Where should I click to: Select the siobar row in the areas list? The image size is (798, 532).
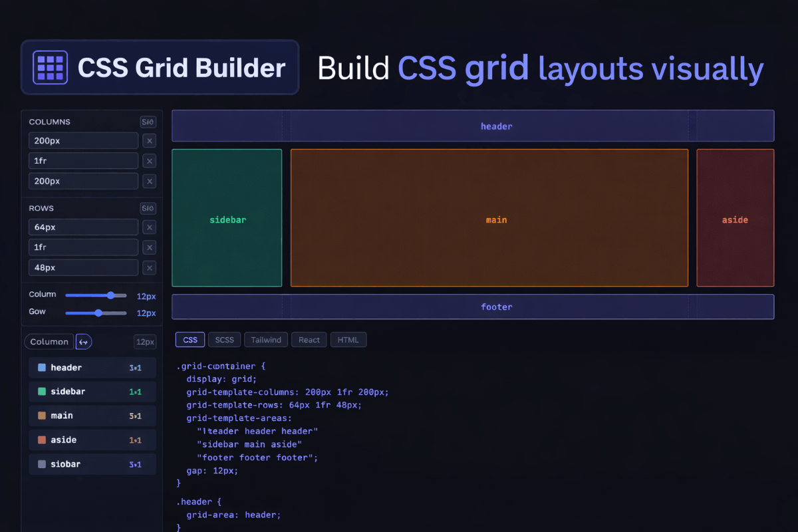(x=92, y=464)
